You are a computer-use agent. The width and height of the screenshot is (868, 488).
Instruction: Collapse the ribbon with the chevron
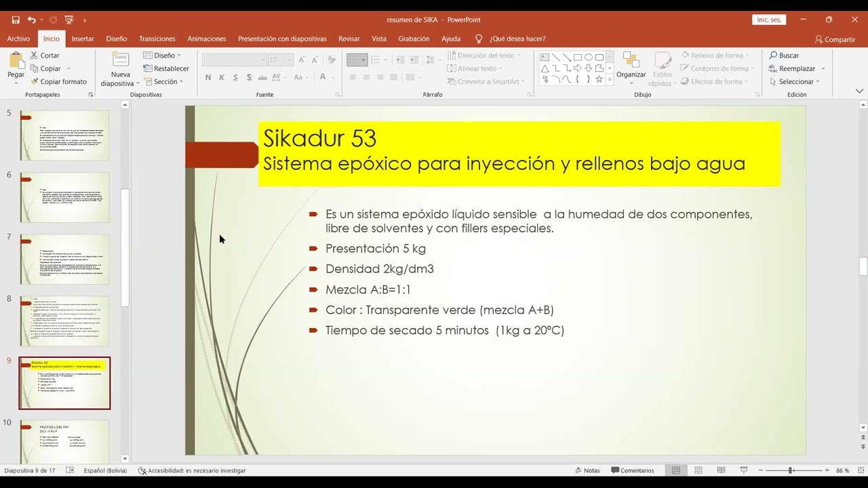click(860, 91)
